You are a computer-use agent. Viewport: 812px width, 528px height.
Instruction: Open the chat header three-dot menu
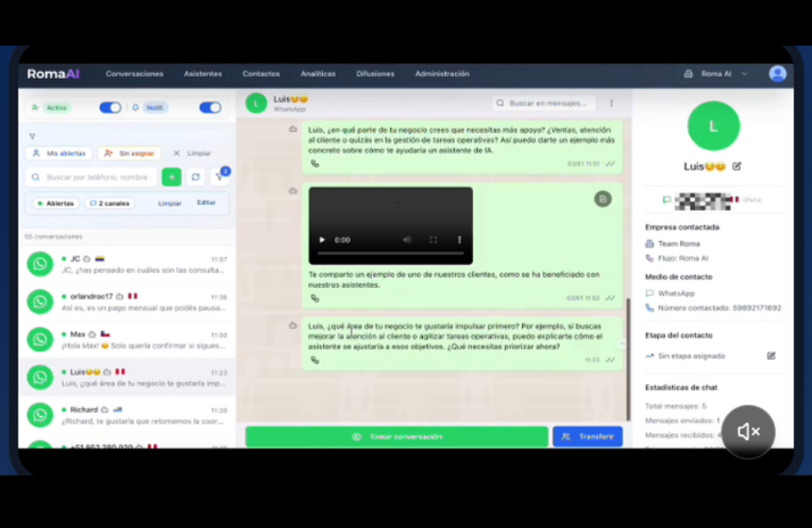tap(612, 103)
